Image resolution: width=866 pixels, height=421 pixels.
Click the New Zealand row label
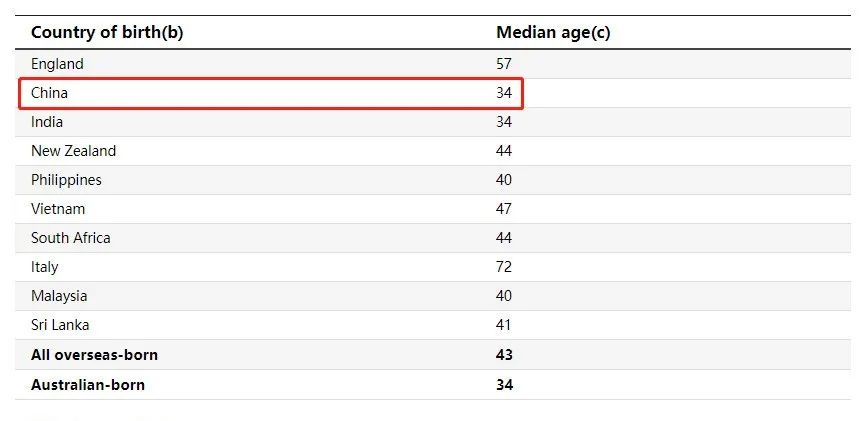tap(73, 151)
